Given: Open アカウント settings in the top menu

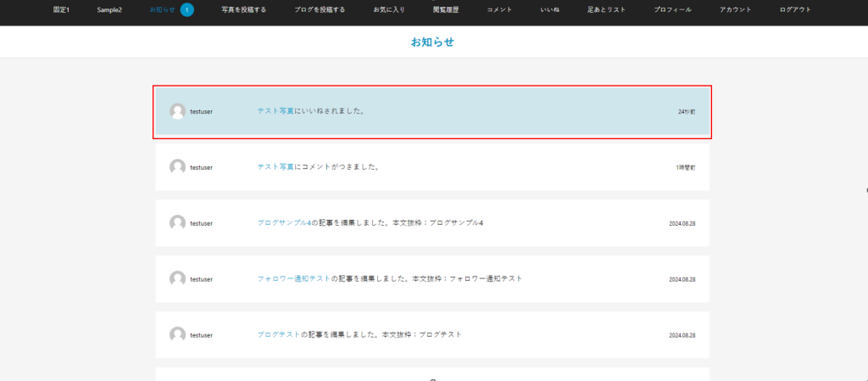Looking at the screenshot, I should (x=735, y=10).
